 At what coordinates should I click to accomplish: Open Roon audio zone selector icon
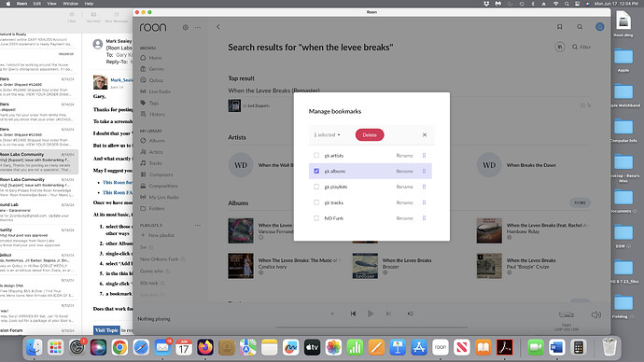567,314
